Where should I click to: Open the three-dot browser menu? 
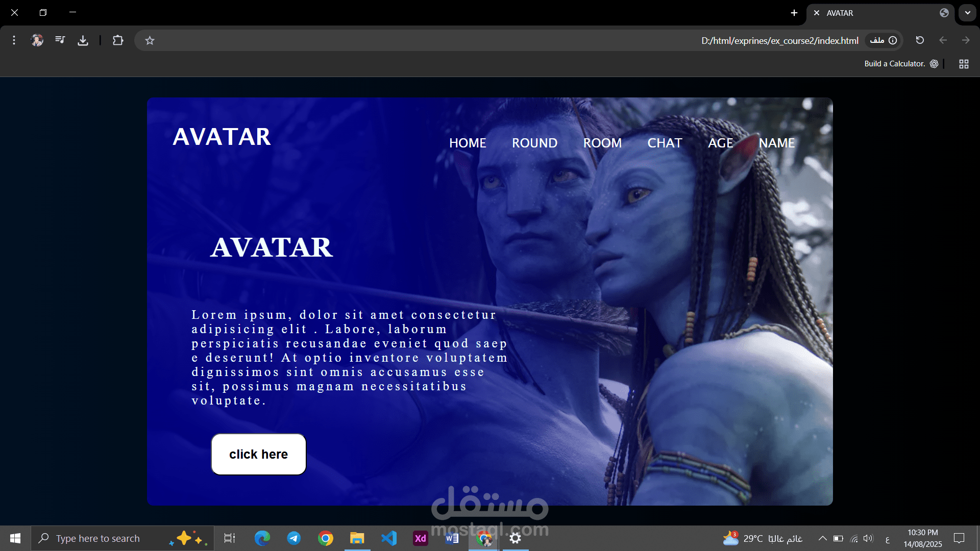click(x=14, y=40)
